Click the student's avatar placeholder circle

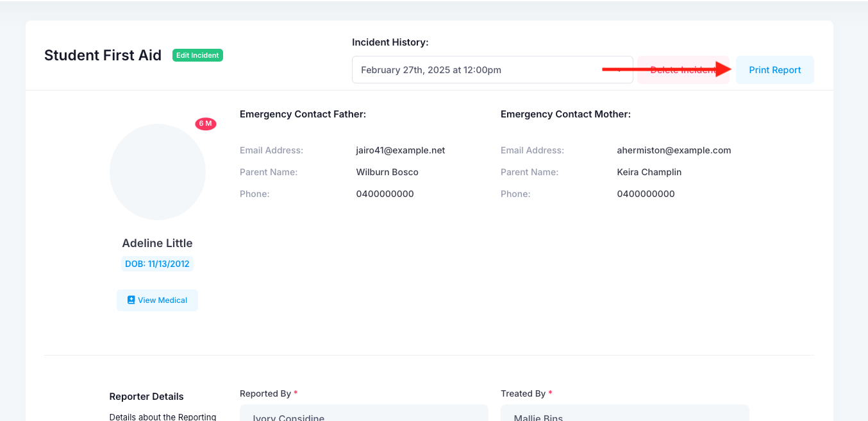point(158,172)
